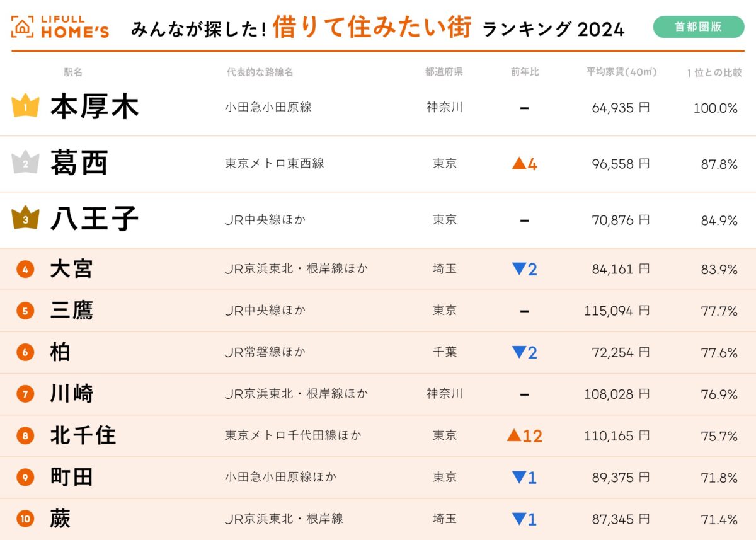This screenshot has height=540, width=756.
Task: Click the 1位との比較 column header
Action: point(714,72)
